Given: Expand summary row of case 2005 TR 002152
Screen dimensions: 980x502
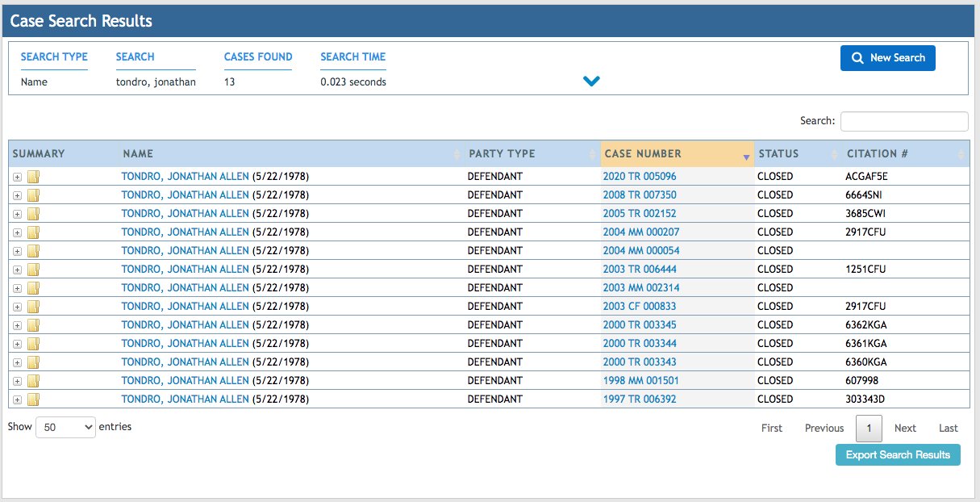Looking at the screenshot, I should pyautogui.click(x=18, y=214).
